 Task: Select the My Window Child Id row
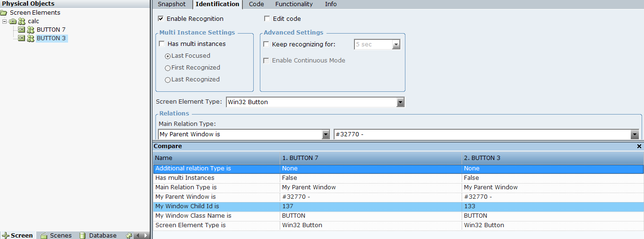(187, 206)
